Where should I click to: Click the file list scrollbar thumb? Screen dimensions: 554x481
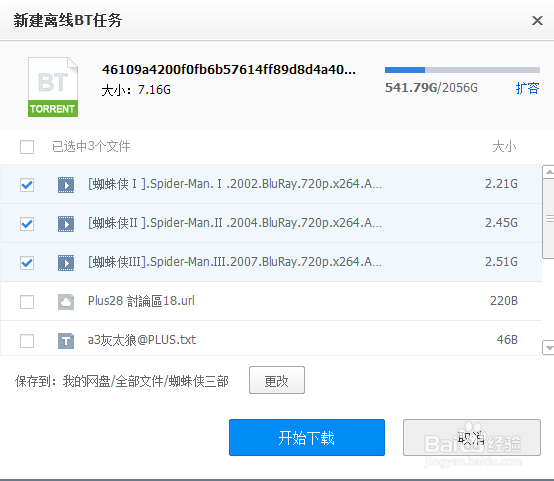point(548,219)
